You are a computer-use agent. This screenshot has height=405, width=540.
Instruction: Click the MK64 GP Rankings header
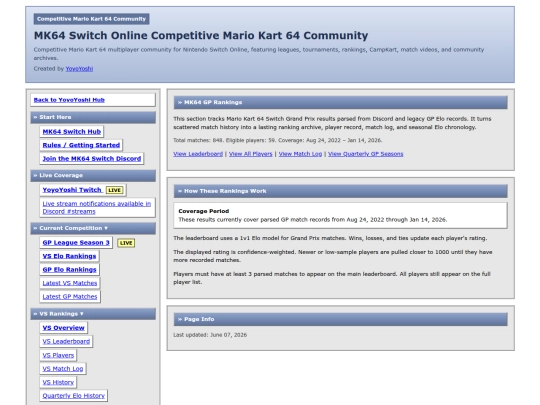tap(340, 103)
